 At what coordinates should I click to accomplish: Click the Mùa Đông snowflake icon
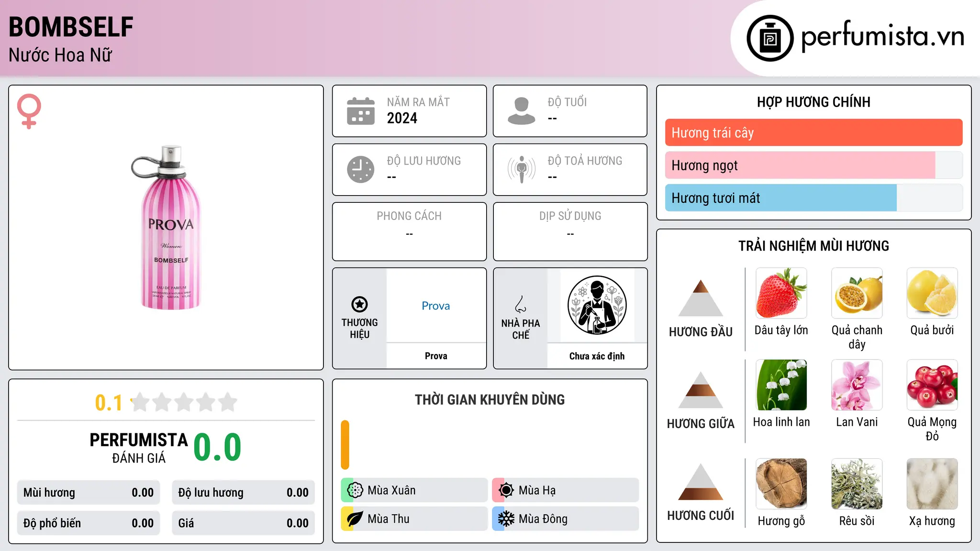[506, 519]
